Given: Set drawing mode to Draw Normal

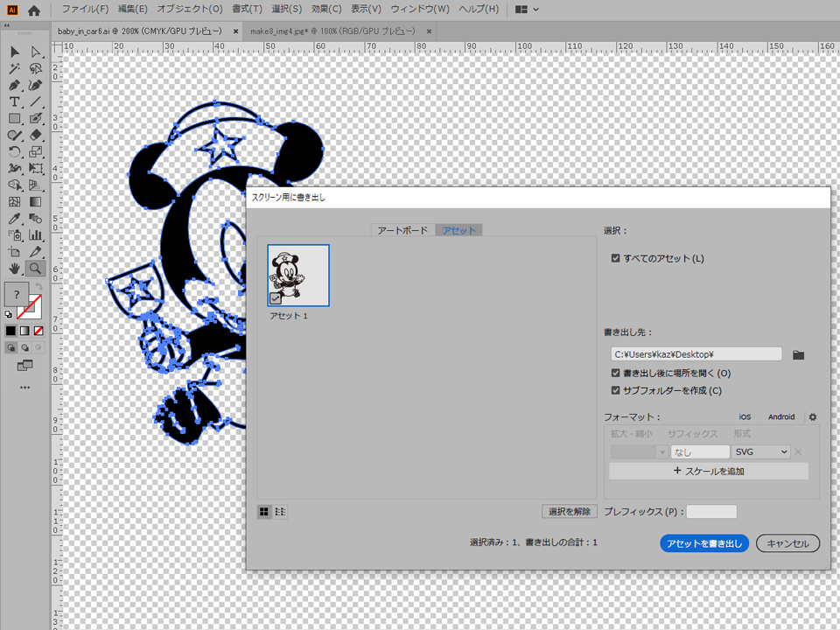Looking at the screenshot, I should [x=10, y=347].
